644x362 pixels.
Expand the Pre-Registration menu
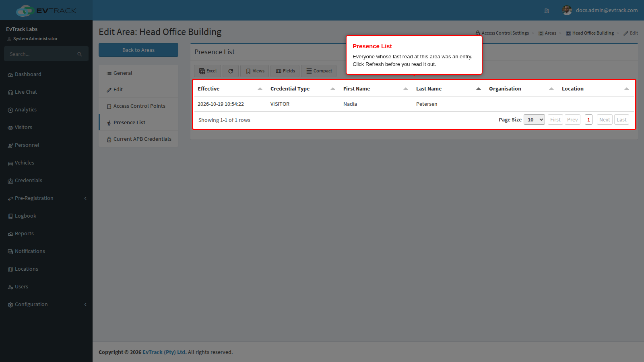[x=46, y=198]
